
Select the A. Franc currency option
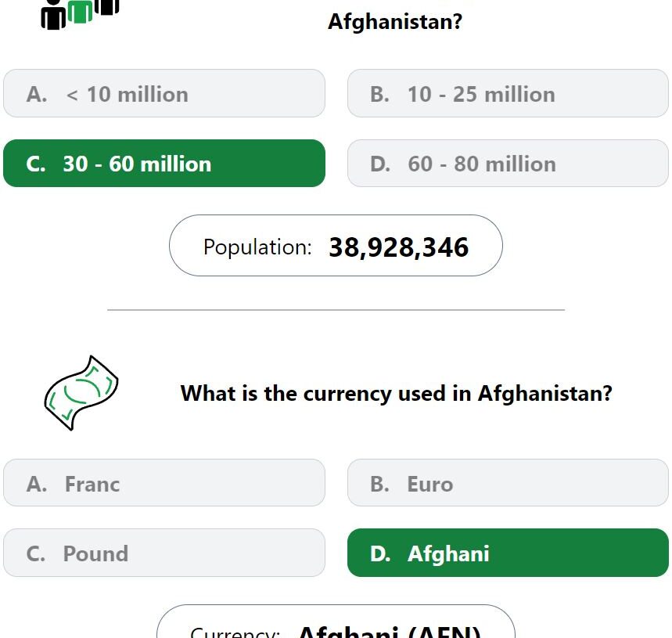pyautogui.click(x=164, y=483)
